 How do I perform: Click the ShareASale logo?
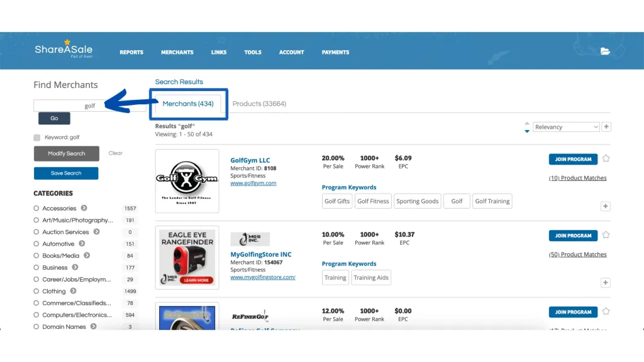coord(64,49)
